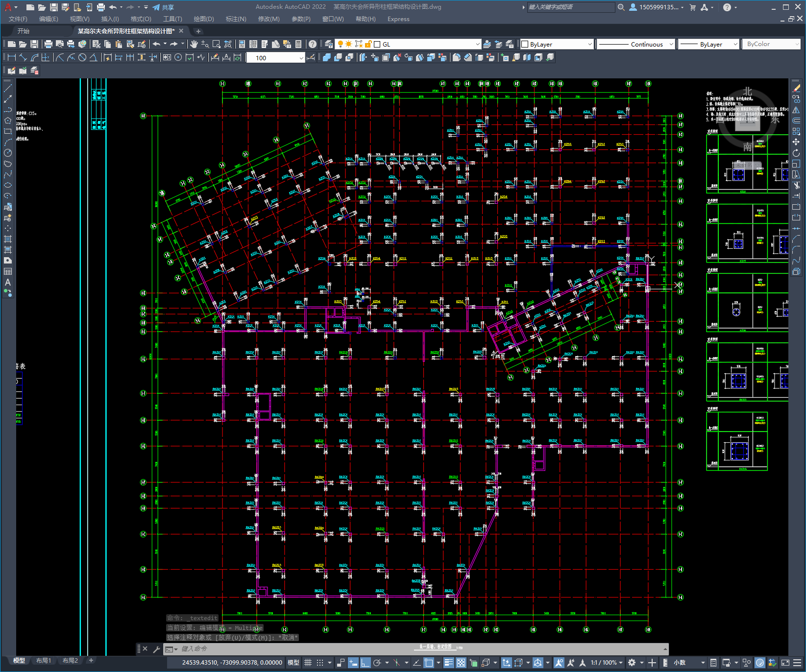Click the Make Object's Layer Current icon
The image size is (806, 672).
pos(487,44)
